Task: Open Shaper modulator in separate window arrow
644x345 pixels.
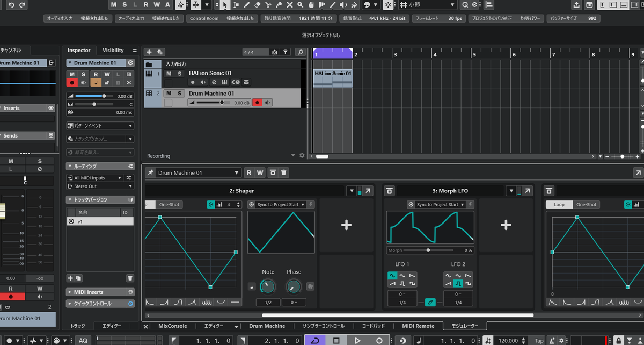Action: coord(368,191)
